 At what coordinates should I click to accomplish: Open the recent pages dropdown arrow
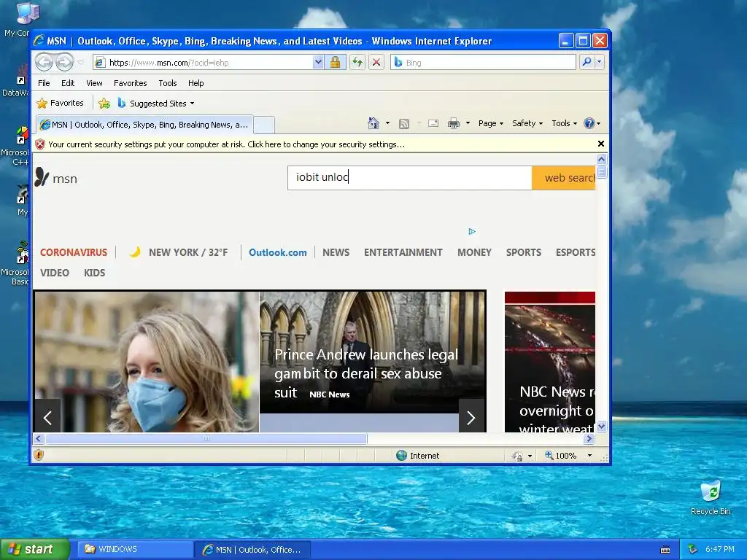click(x=80, y=63)
